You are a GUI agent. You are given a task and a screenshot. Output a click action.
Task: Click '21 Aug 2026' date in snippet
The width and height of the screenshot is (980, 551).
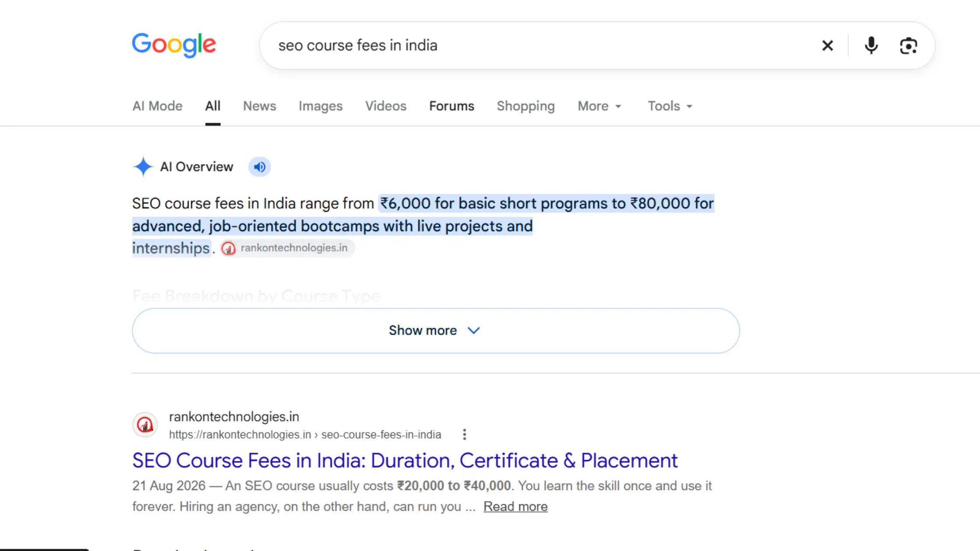tap(169, 485)
